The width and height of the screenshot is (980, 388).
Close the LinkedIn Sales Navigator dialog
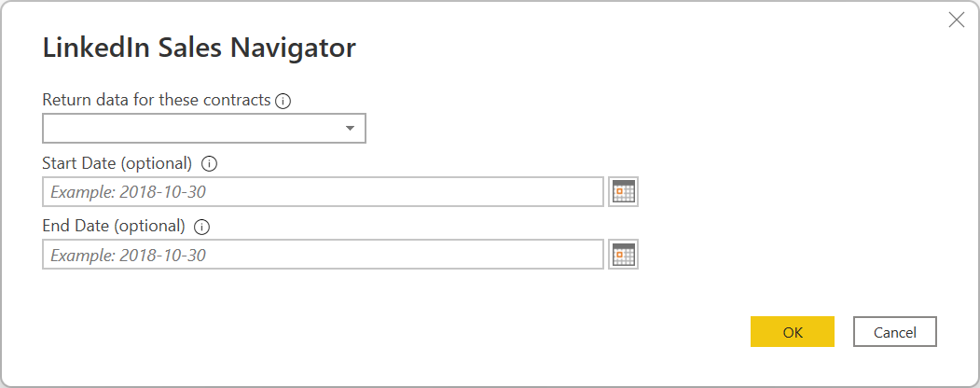[x=956, y=21]
